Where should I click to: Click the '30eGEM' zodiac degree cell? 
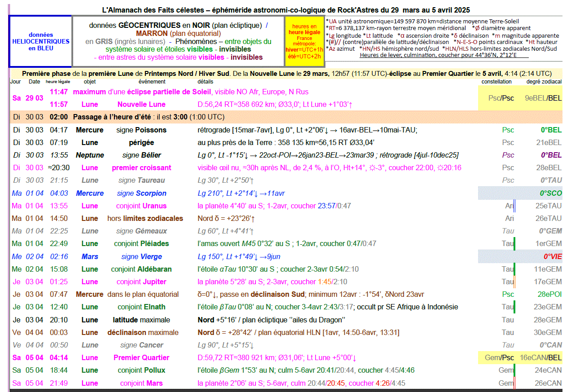[x=548, y=333]
